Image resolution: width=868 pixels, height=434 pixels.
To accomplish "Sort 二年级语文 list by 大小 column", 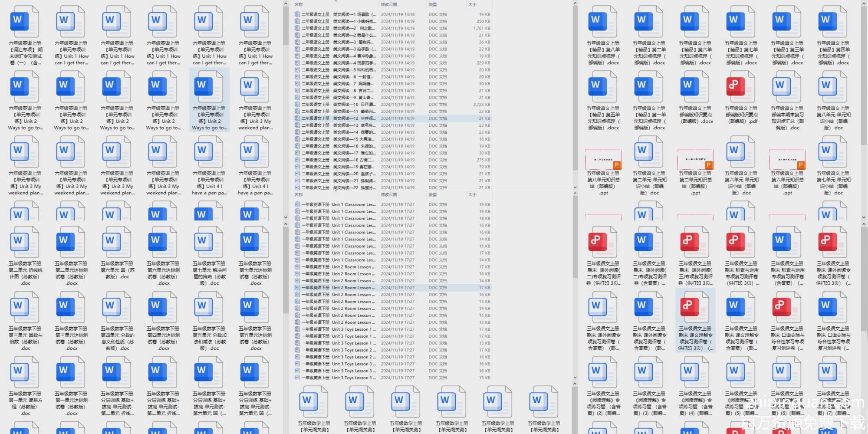I will [472, 4].
